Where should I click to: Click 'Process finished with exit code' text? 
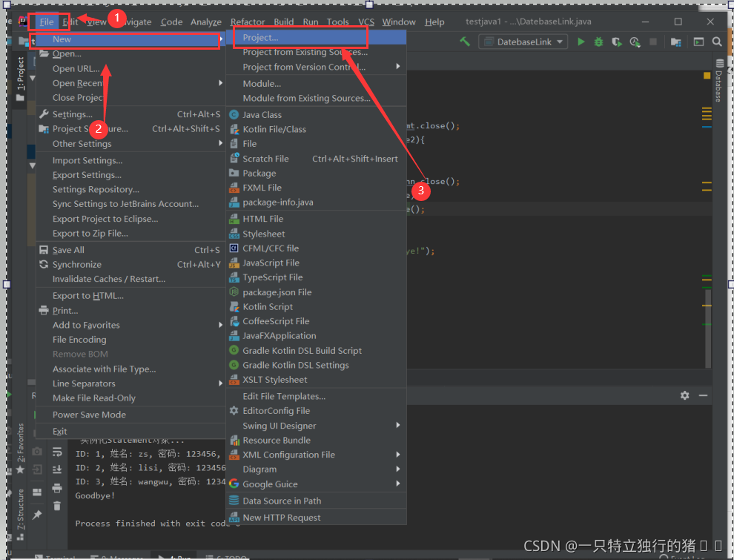pos(152,524)
